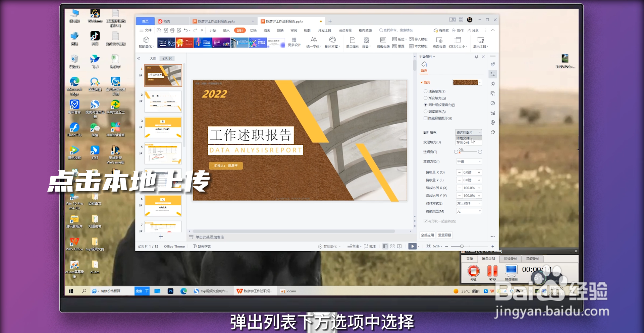Click 全部应用 button

point(427,235)
